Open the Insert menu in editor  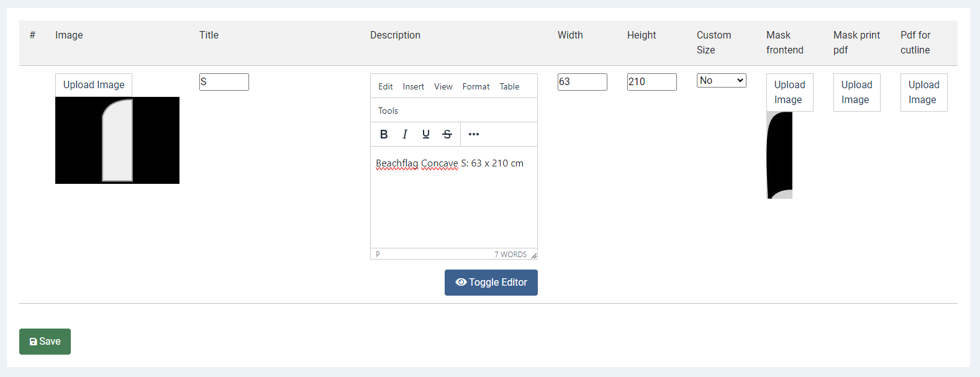(414, 86)
